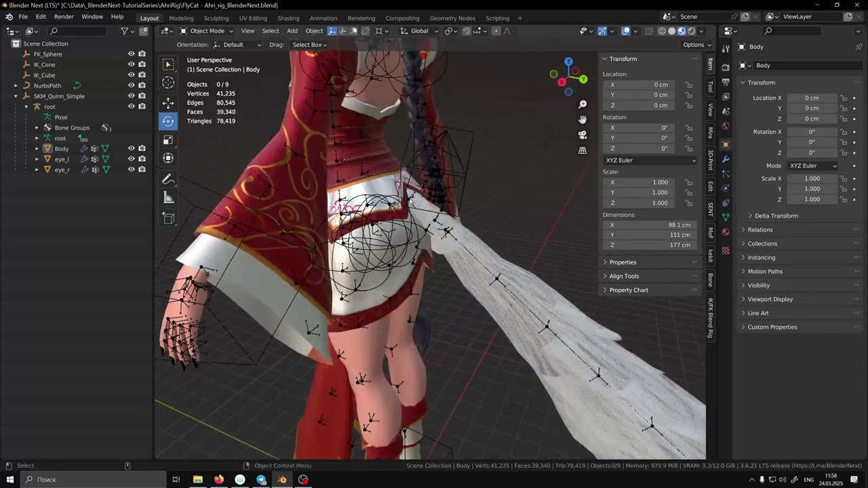
Task: Open the viewport Options popover
Action: [697, 45]
